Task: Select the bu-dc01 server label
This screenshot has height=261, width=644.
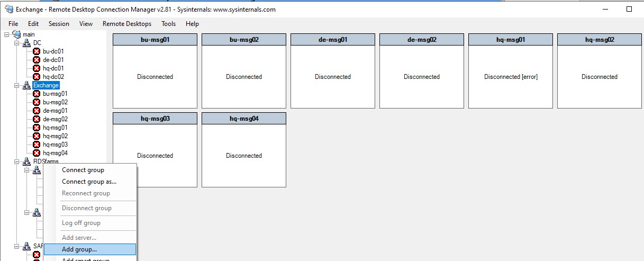Action: 53,51
